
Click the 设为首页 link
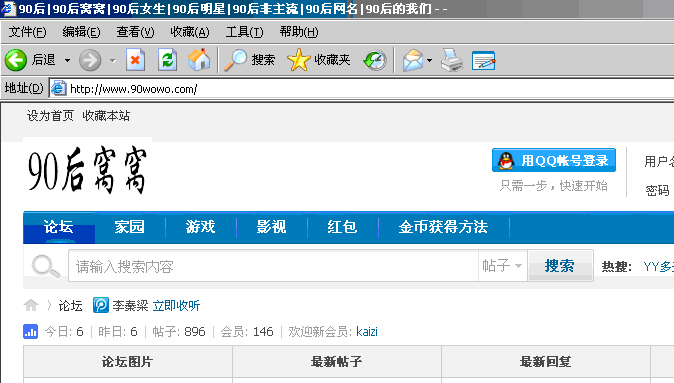pos(50,116)
